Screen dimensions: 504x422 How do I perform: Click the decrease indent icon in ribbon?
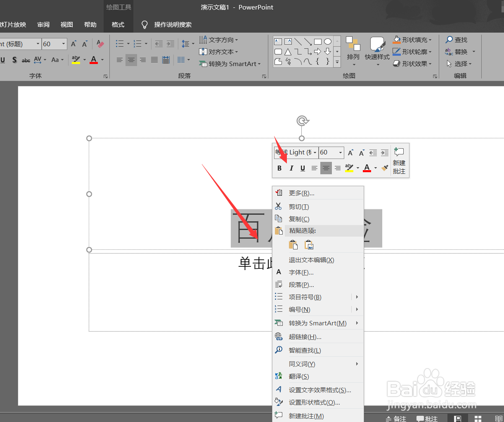pyautogui.click(x=159, y=44)
